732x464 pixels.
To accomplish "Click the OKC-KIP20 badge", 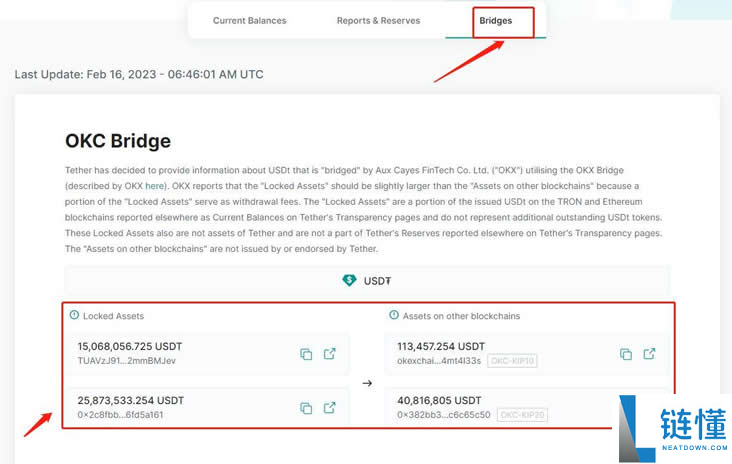I will tap(522, 415).
